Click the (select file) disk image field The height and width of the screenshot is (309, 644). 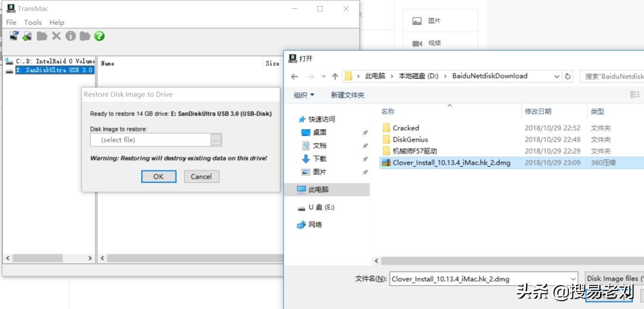pos(151,140)
